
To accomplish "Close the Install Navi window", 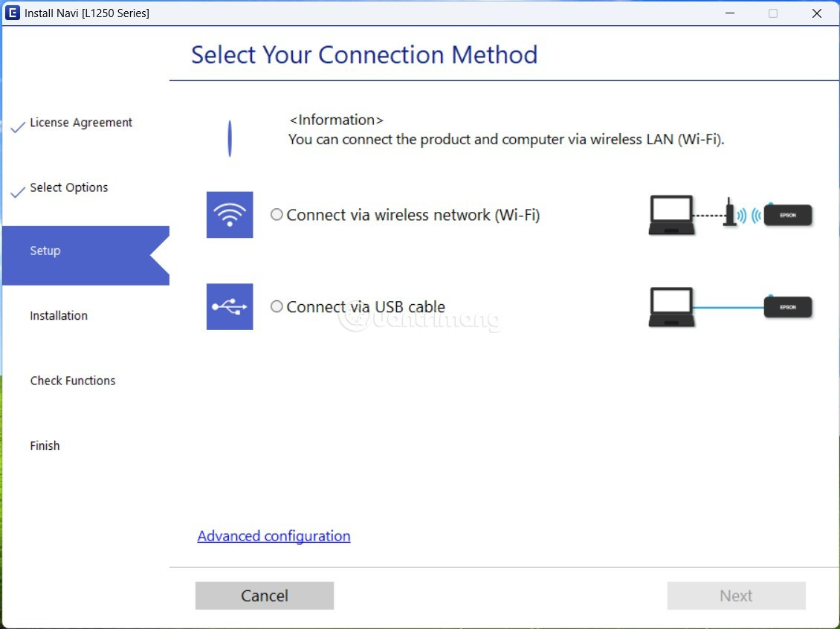I will coord(816,13).
